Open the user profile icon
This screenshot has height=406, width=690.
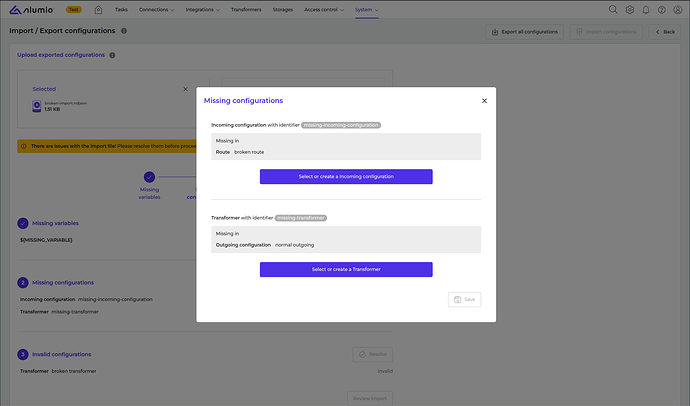coord(678,9)
